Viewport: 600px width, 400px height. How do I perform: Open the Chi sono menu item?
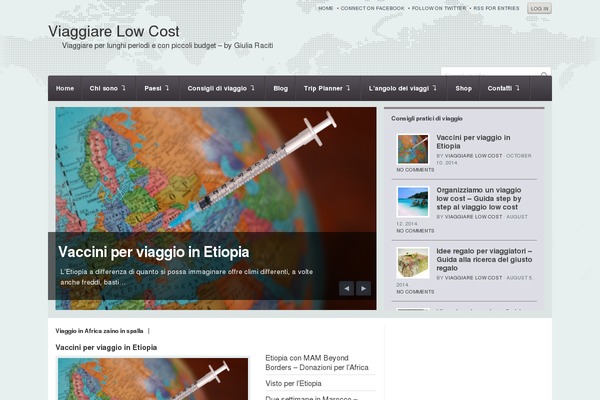(x=104, y=88)
